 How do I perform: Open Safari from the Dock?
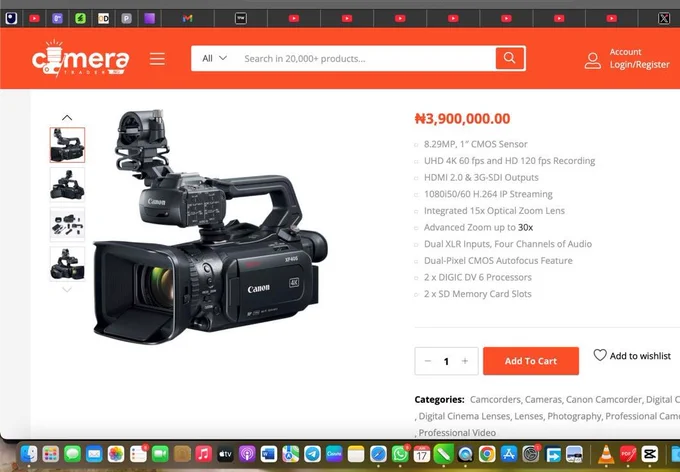378,454
